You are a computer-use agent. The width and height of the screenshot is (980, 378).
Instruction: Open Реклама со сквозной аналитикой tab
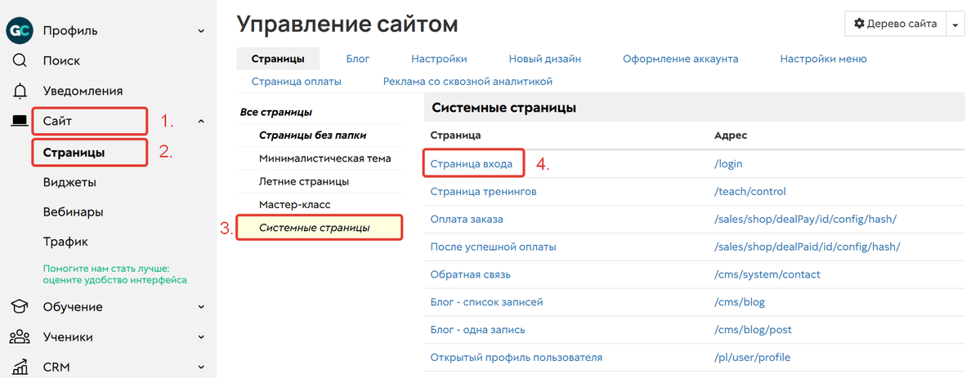pos(468,81)
